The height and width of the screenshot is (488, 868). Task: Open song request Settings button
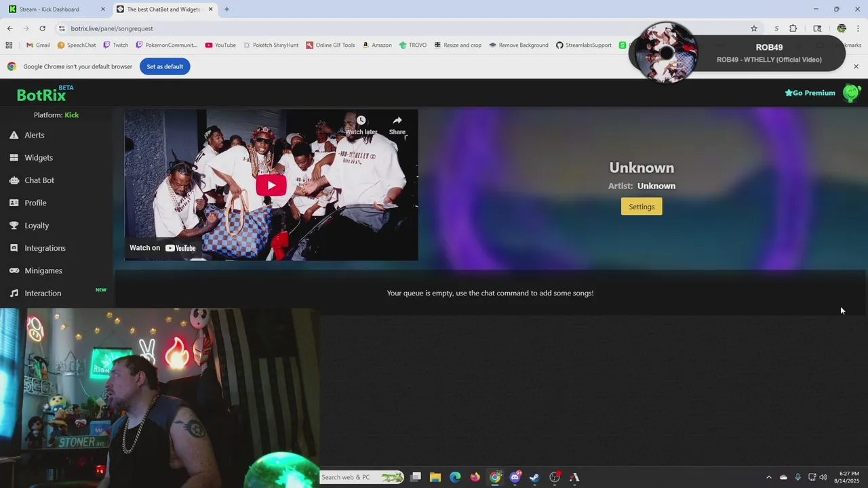point(642,207)
